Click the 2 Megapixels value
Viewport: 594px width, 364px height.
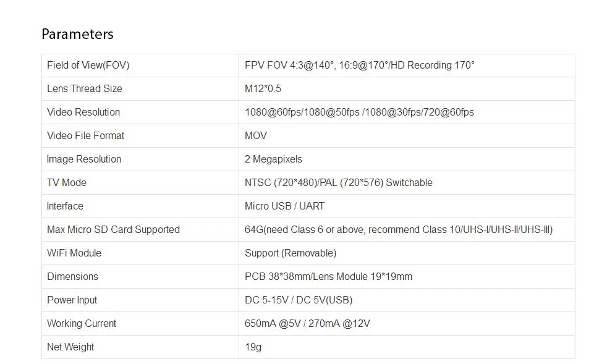[273, 159]
